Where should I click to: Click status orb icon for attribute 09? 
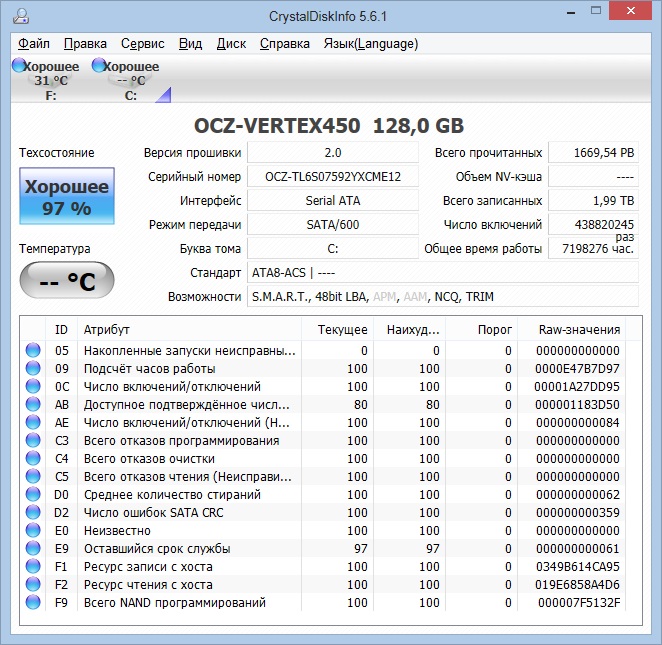point(33,369)
